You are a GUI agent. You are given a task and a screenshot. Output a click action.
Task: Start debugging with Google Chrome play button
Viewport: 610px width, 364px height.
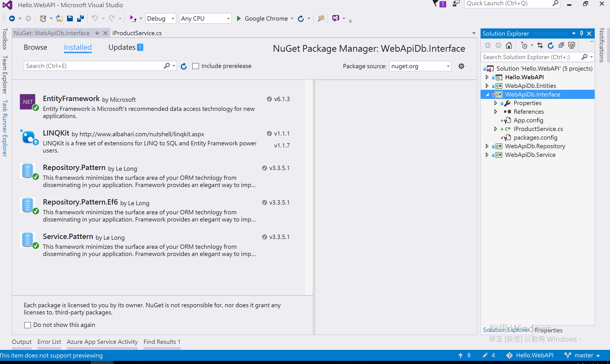239,18
